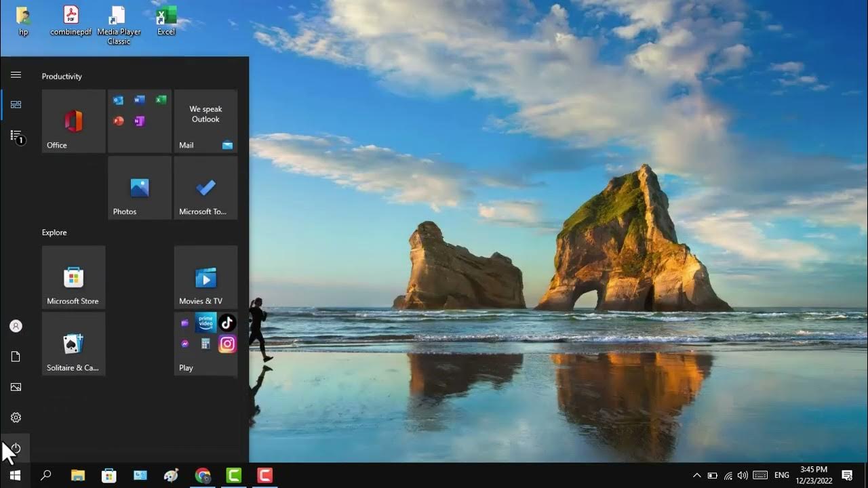Select the Pinned tiles view
The width and height of the screenshot is (868, 488).
[x=16, y=104]
